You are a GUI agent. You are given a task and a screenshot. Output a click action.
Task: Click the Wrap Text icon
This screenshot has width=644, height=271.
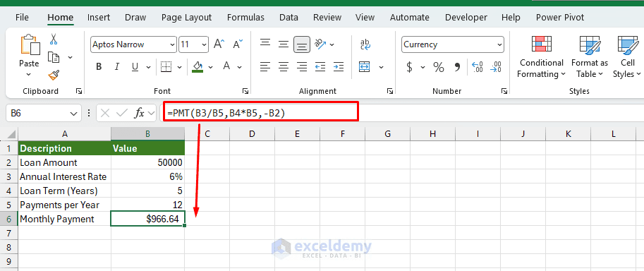click(365, 44)
